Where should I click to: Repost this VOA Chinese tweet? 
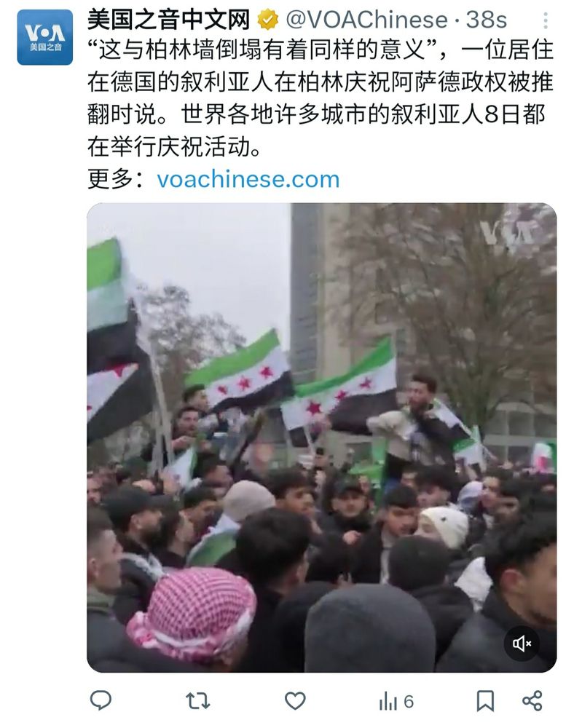pyautogui.click(x=198, y=700)
